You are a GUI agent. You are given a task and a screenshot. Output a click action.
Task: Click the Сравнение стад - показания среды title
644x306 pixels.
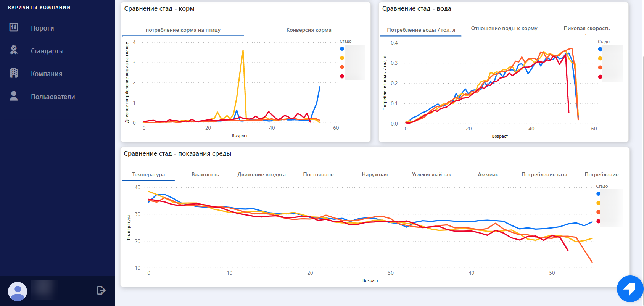tap(177, 153)
